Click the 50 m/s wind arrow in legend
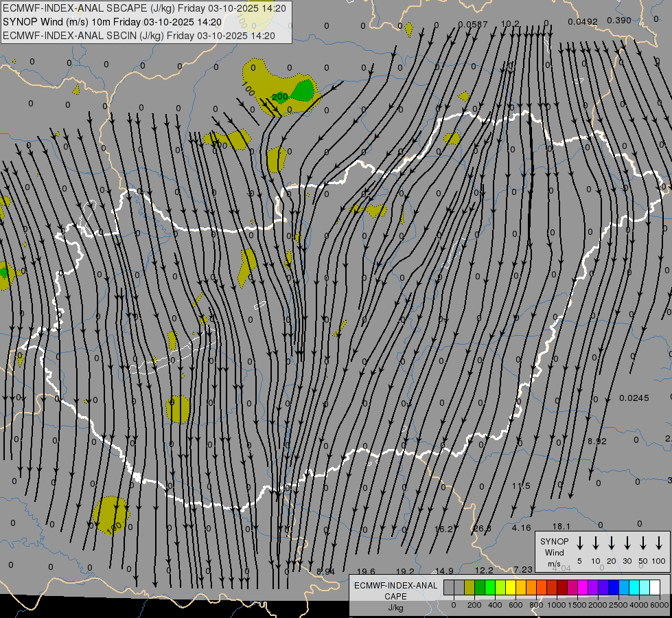 tap(643, 543)
